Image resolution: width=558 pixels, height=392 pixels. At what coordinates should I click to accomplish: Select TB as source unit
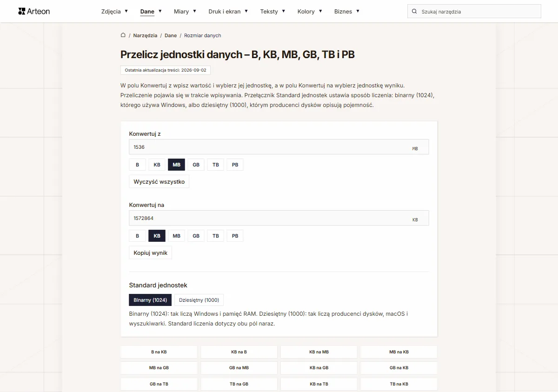click(215, 165)
